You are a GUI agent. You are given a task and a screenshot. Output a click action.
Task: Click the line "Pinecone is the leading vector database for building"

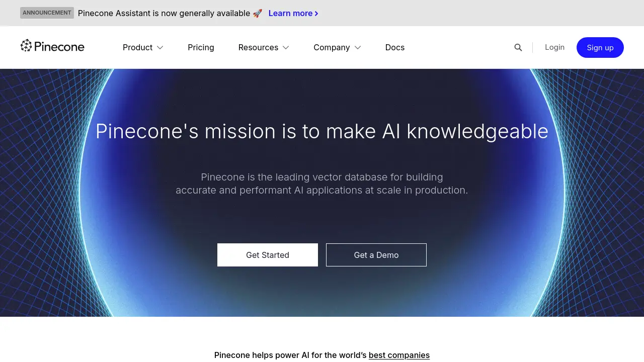tap(322, 177)
